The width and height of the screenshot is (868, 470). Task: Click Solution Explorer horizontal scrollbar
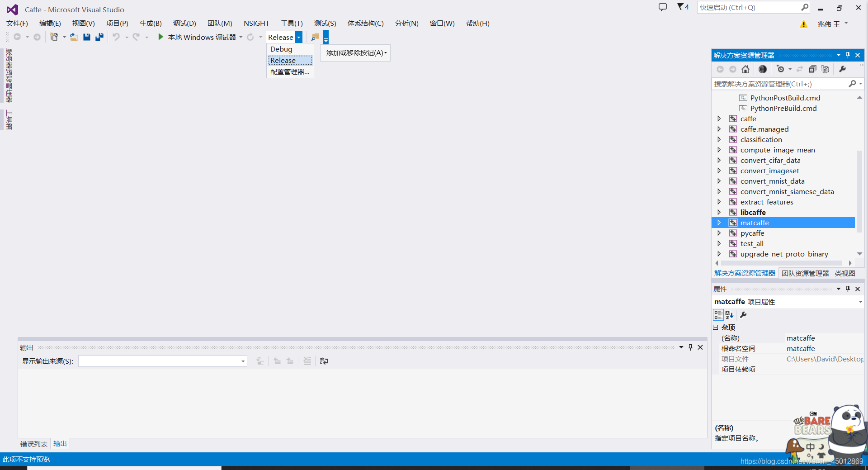[782, 263]
